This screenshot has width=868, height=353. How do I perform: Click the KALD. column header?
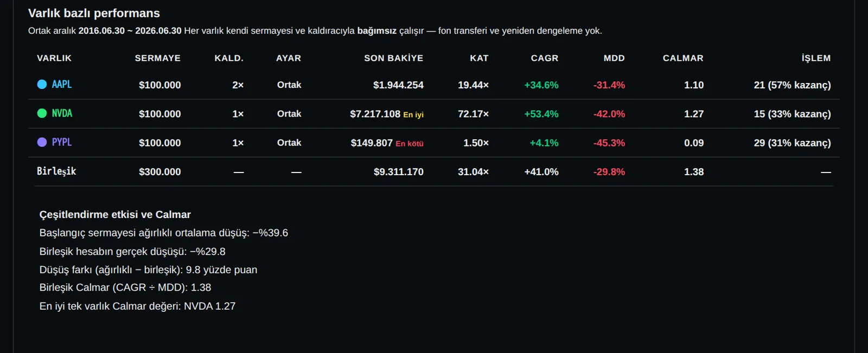pos(229,58)
